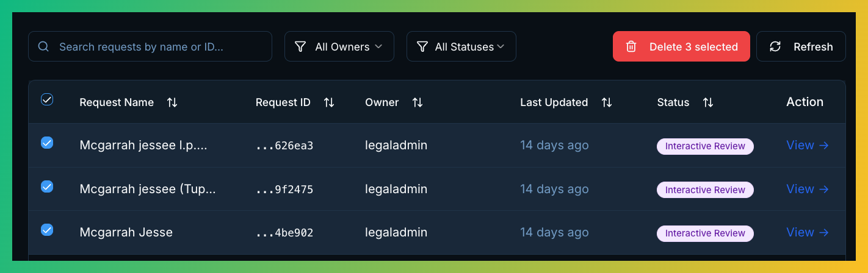
Task: Click 14 days ago in the 4be902 row
Action: click(554, 232)
